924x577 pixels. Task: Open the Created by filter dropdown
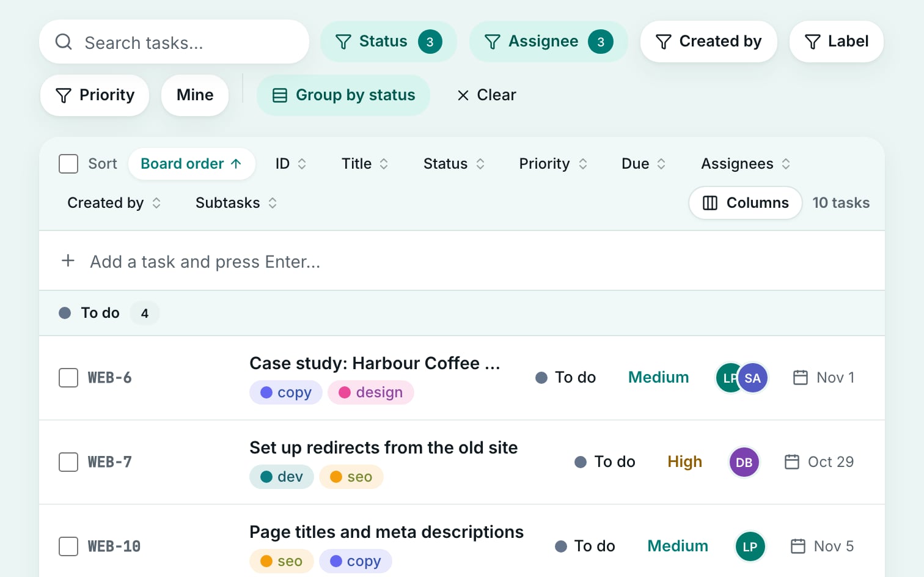[709, 42]
